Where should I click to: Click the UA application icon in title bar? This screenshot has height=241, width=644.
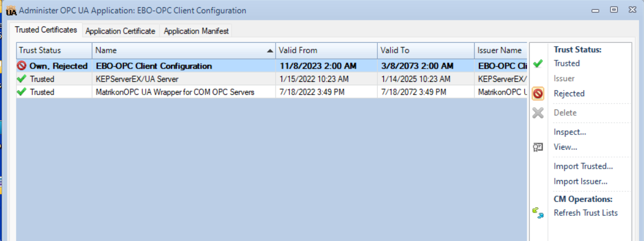tap(11, 10)
